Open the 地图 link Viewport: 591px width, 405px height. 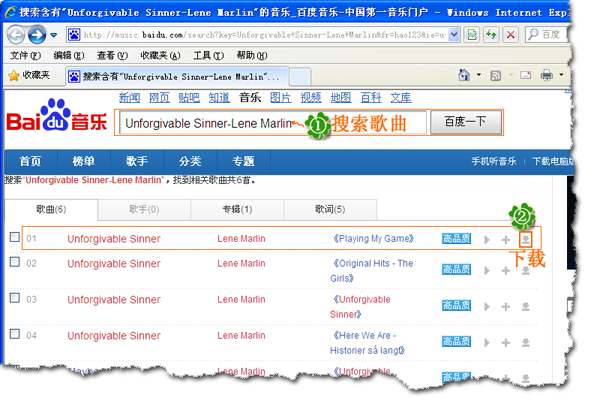341,98
